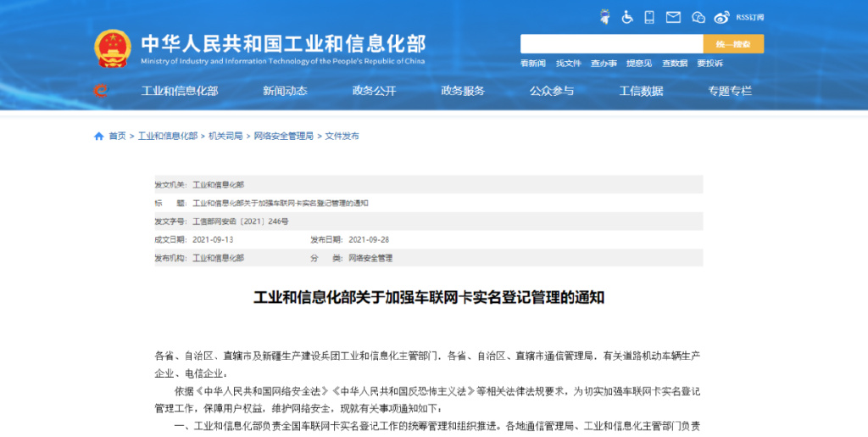868x437 pixels.
Task: Click the wheelchair accessibility icon
Action: (x=627, y=17)
